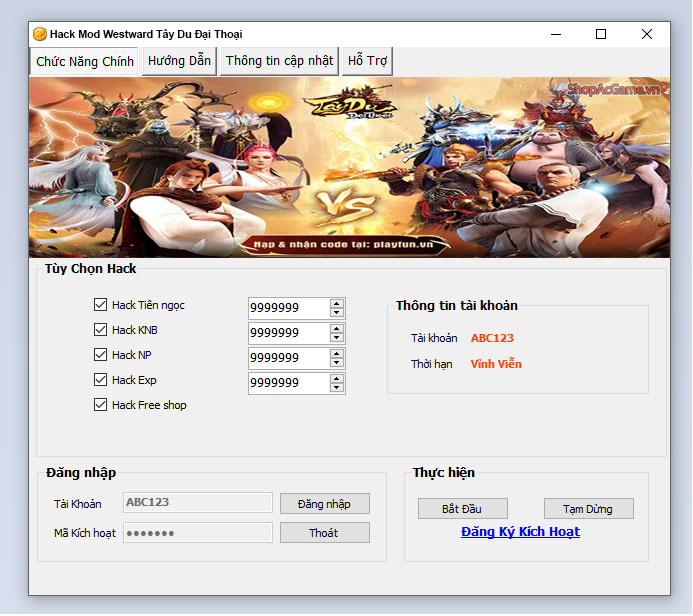Click the Mã Kích hoạt password field

tap(198, 532)
